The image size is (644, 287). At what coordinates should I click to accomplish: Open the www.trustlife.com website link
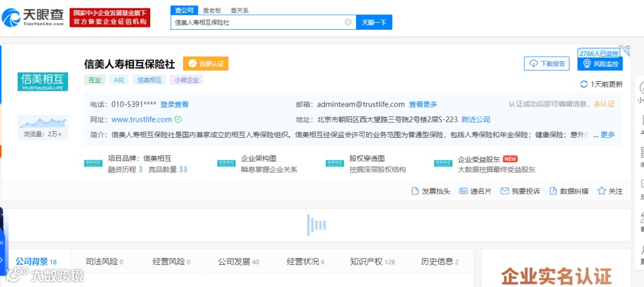(x=142, y=120)
